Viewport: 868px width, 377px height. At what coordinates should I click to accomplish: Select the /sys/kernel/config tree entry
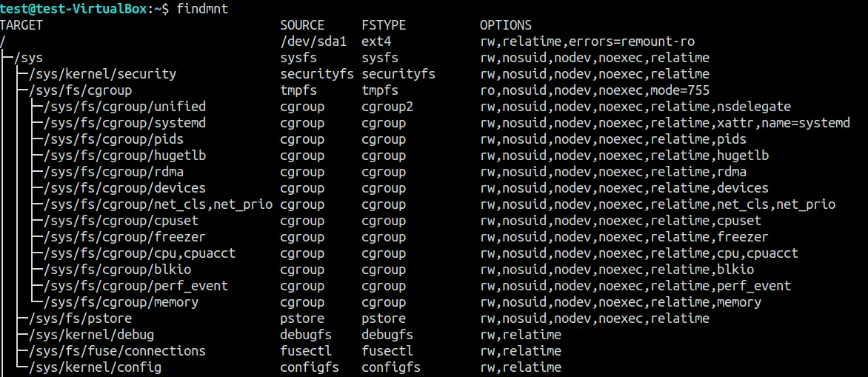pos(95,367)
